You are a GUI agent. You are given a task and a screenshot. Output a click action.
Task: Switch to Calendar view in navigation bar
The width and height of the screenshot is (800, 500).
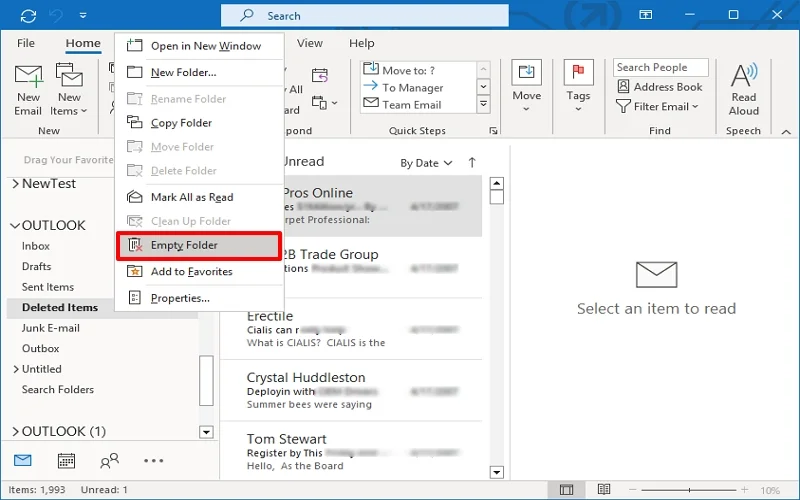[66, 461]
